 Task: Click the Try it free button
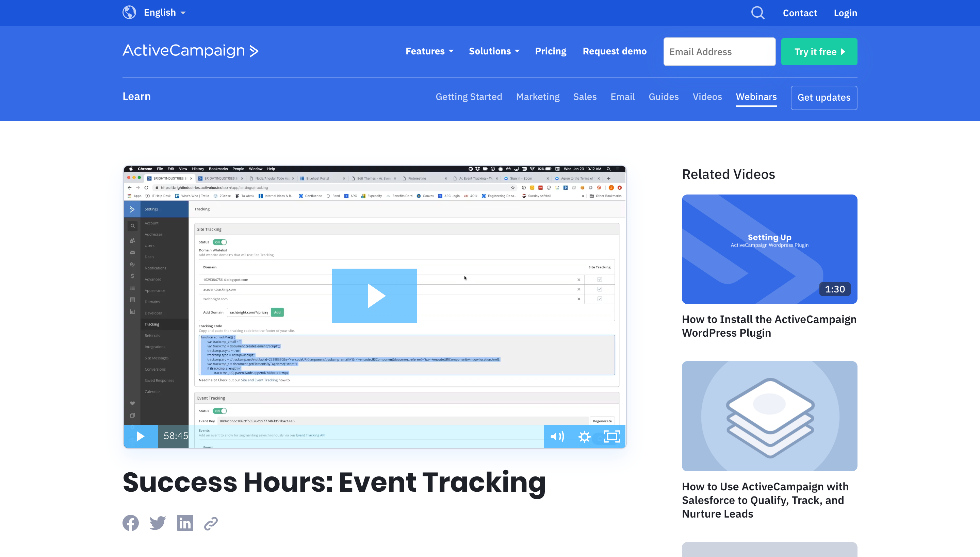point(819,52)
